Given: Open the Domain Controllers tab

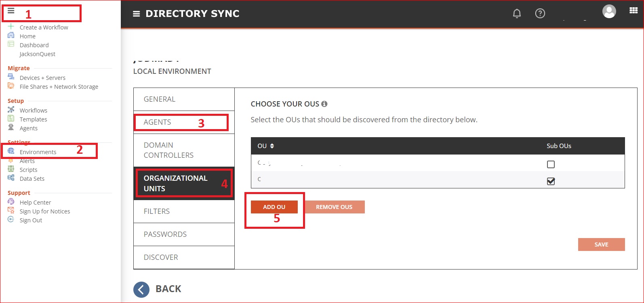Looking at the screenshot, I should click(x=168, y=150).
